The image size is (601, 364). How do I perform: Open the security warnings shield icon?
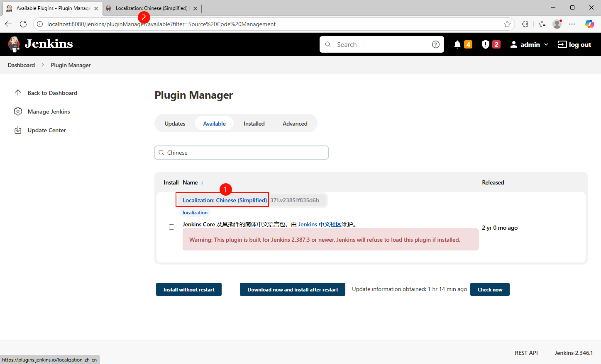[486, 44]
